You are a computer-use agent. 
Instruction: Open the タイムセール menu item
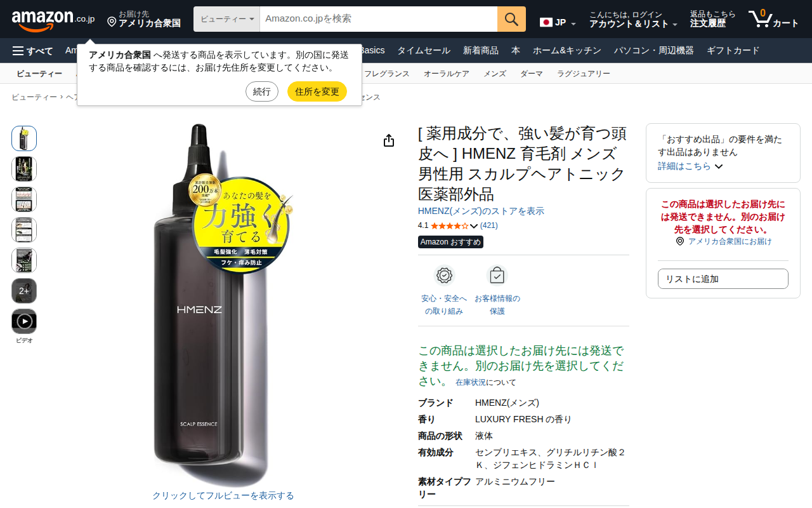(424, 51)
